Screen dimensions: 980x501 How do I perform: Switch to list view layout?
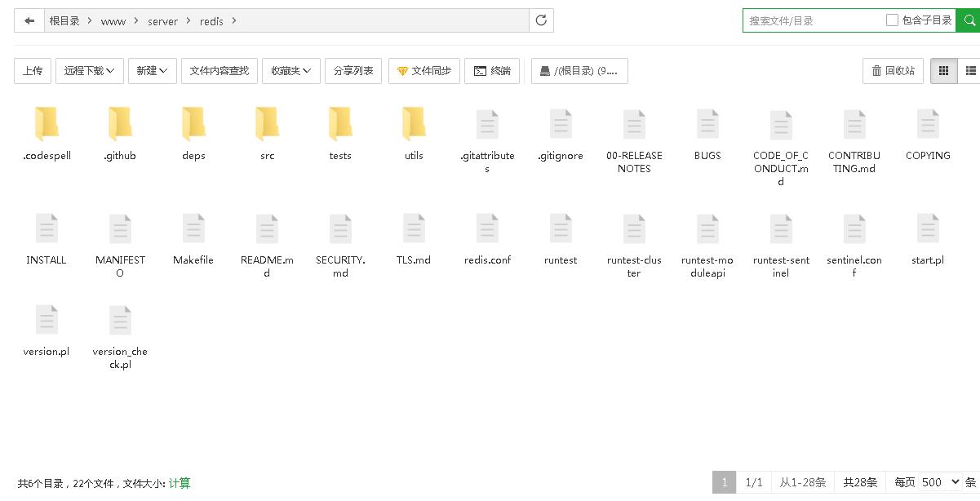click(x=970, y=71)
